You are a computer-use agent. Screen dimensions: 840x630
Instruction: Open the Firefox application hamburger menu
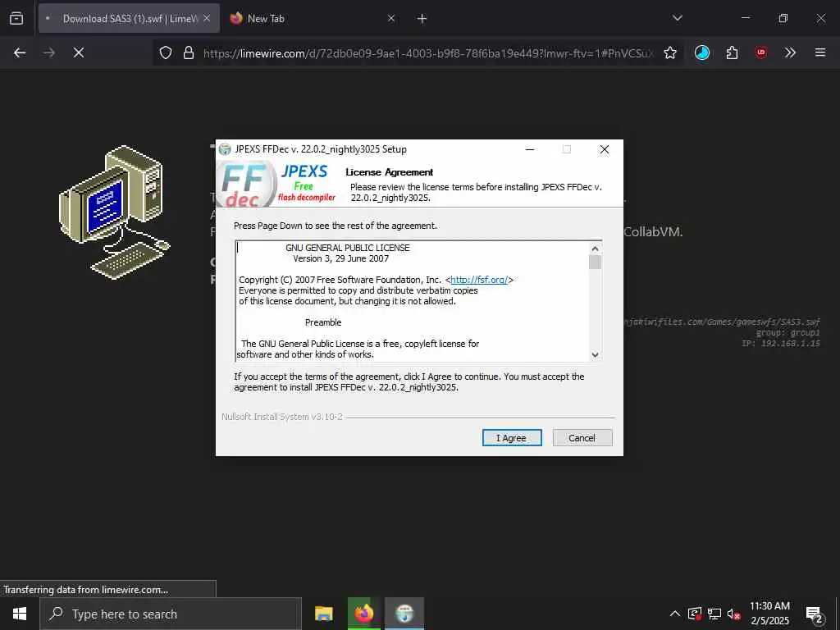pos(820,52)
